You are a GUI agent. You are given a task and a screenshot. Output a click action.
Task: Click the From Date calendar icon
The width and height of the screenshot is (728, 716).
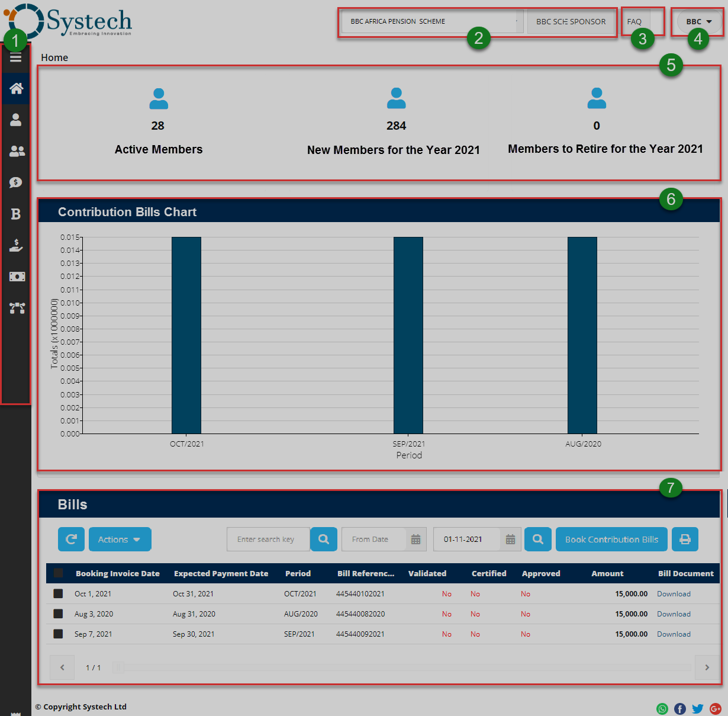pyautogui.click(x=415, y=540)
